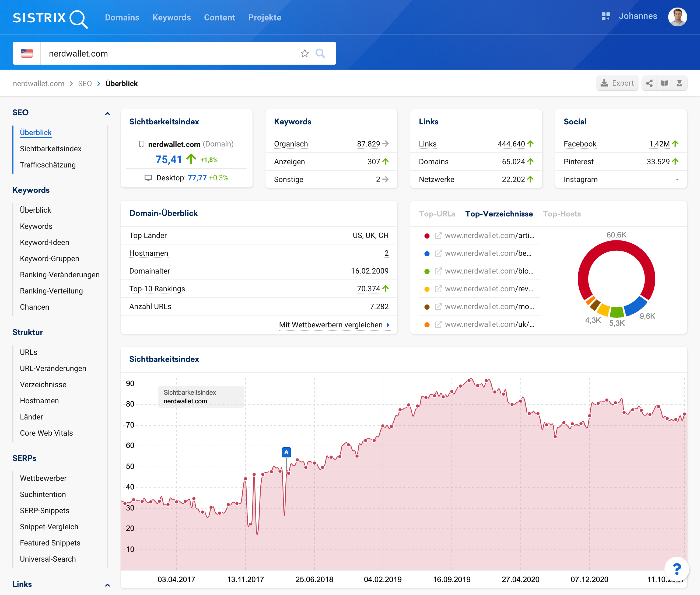This screenshot has width=700, height=595.
Task: Switch to the Top-URLs tab
Action: 437,214
